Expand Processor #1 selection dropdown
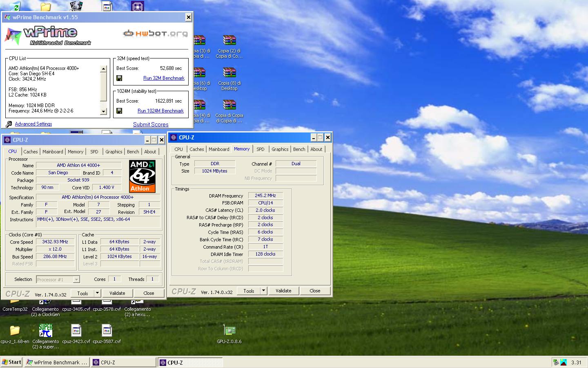 point(76,280)
